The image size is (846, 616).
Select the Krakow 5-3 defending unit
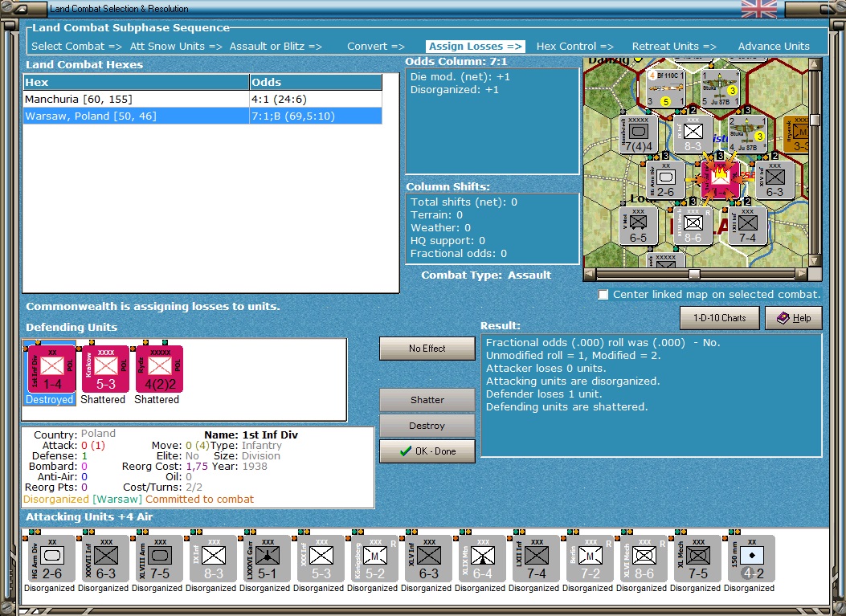106,369
